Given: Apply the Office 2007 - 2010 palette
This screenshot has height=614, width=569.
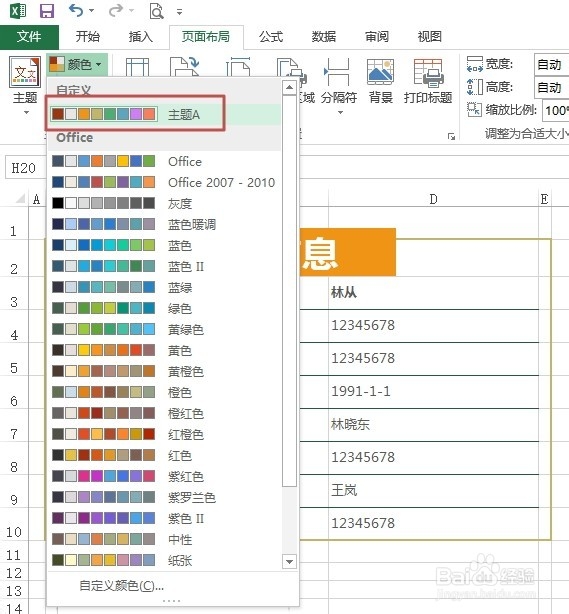Looking at the screenshot, I should click(x=164, y=182).
